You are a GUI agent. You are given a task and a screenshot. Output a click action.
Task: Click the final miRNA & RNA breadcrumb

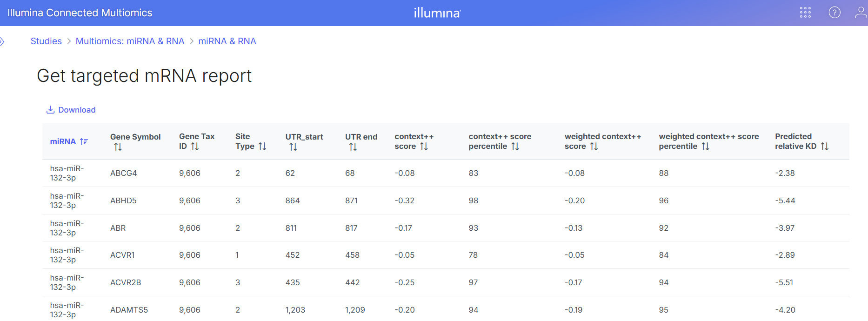click(x=227, y=41)
